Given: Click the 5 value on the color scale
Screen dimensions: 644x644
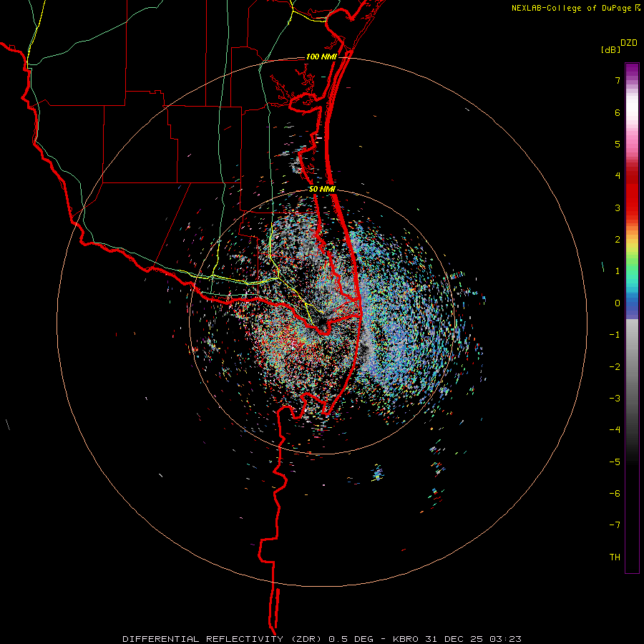Looking at the screenshot, I should (x=618, y=144).
